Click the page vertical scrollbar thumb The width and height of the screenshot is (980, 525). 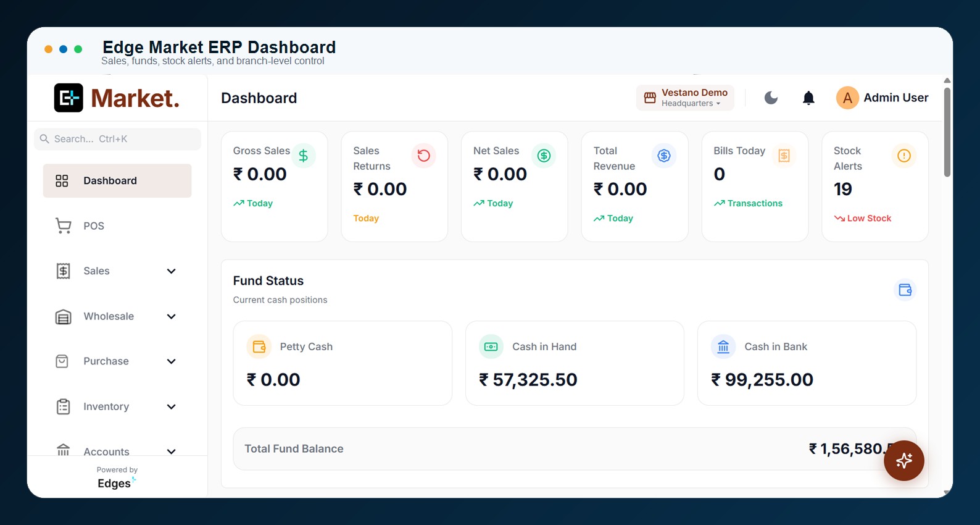click(x=947, y=132)
